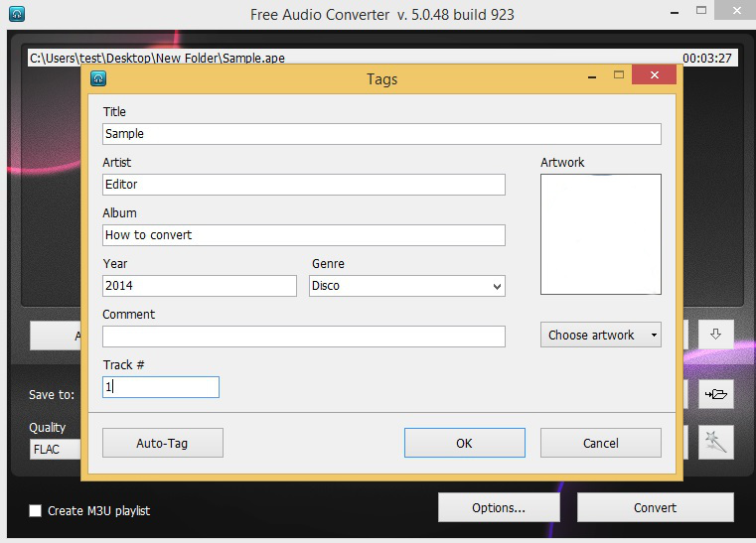Click the Auto-Tag button
Viewport: 756px width, 543px height.
163,443
